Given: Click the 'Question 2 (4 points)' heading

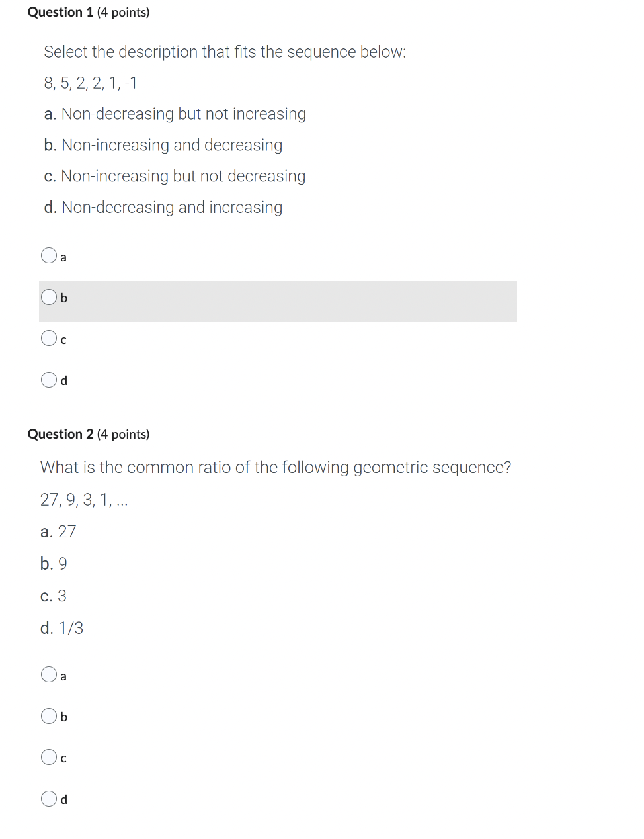Looking at the screenshot, I should pos(88,434).
